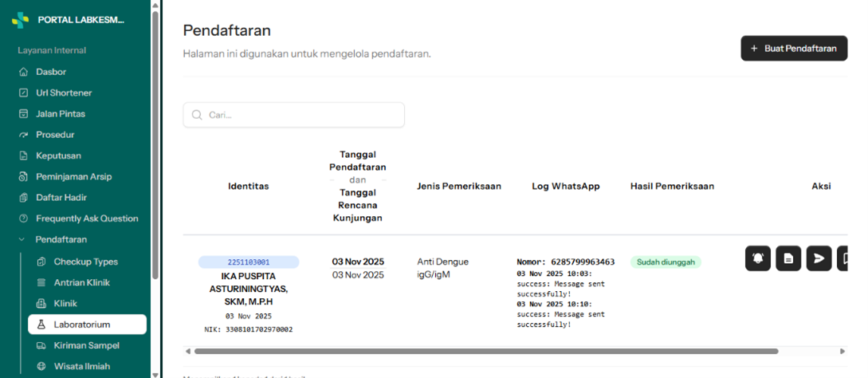Click the arrow icon beside Prosedur
Image resolution: width=868 pixels, height=378 pixels.
tap(23, 135)
